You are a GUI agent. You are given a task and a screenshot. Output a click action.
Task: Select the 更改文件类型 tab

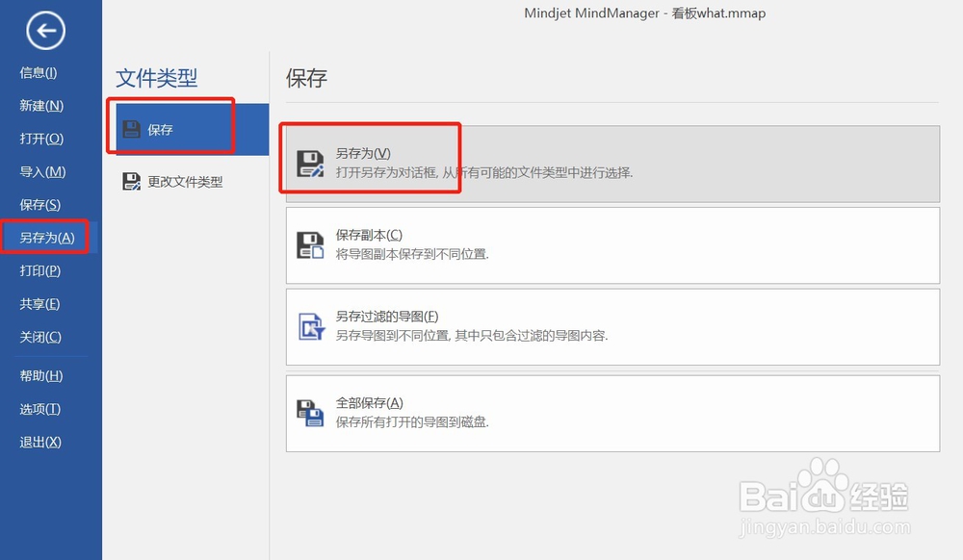point(193,182)
